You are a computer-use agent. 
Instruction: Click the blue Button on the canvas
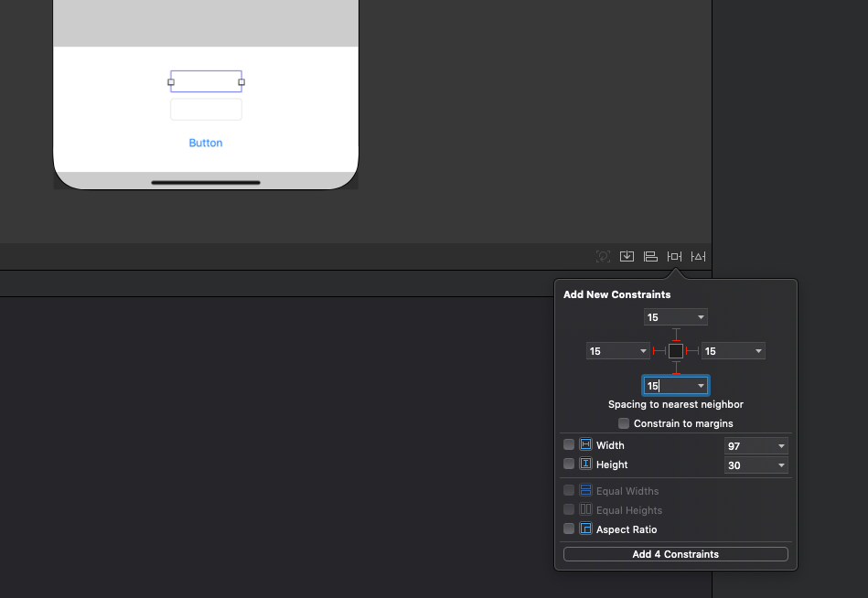[x=206, y=143]
